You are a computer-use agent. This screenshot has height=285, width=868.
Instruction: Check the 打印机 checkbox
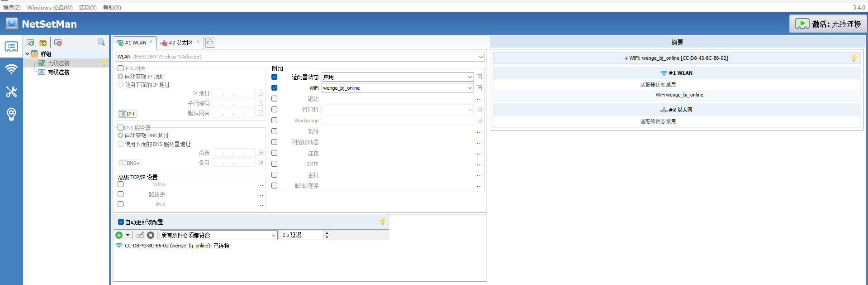[275, 110]
